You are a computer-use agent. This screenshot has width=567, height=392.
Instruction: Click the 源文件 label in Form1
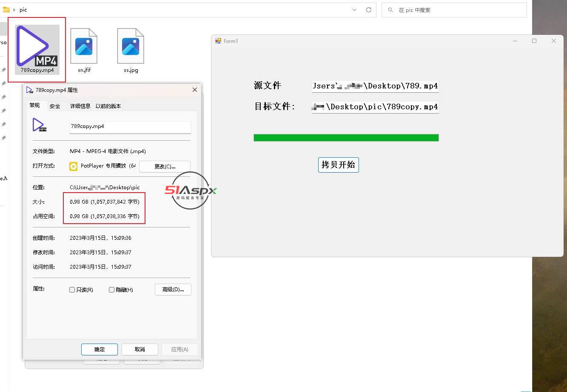(x=268, y=85)
